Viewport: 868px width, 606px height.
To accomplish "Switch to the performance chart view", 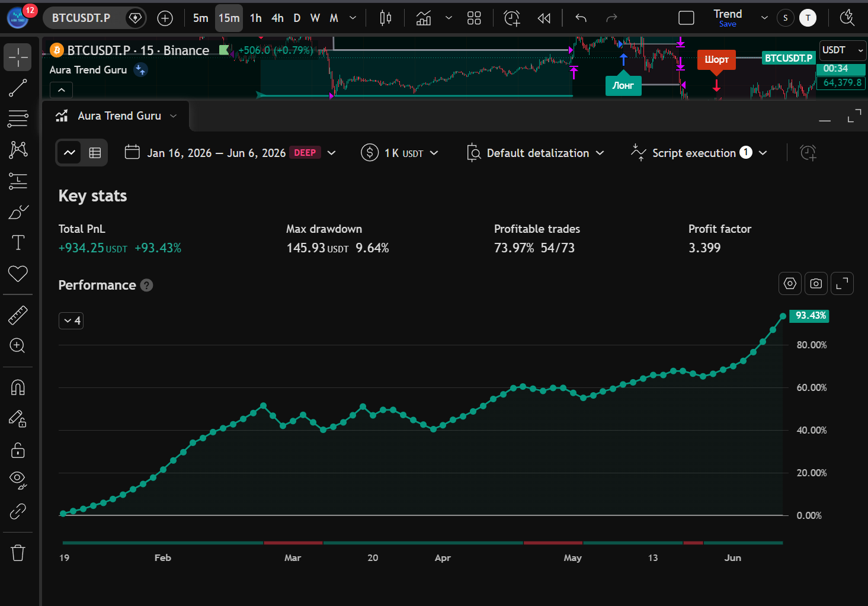I will tap(70, 153).
